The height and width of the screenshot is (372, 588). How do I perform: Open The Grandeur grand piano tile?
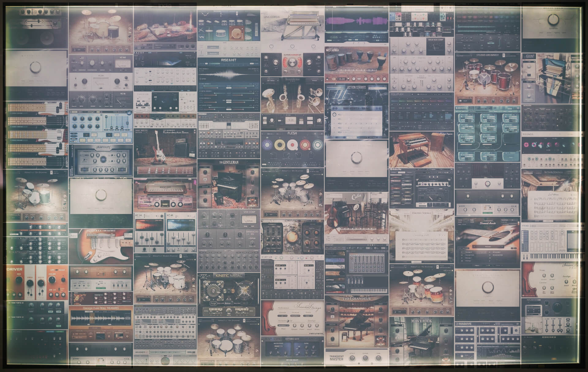pyautogui.click(x=356, y=321)
